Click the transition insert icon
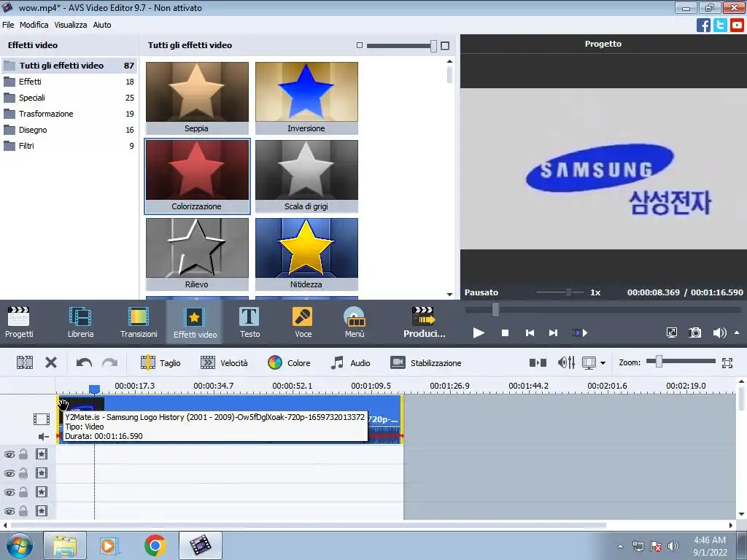This screenshot has width=747, height=560. point(538,363)
